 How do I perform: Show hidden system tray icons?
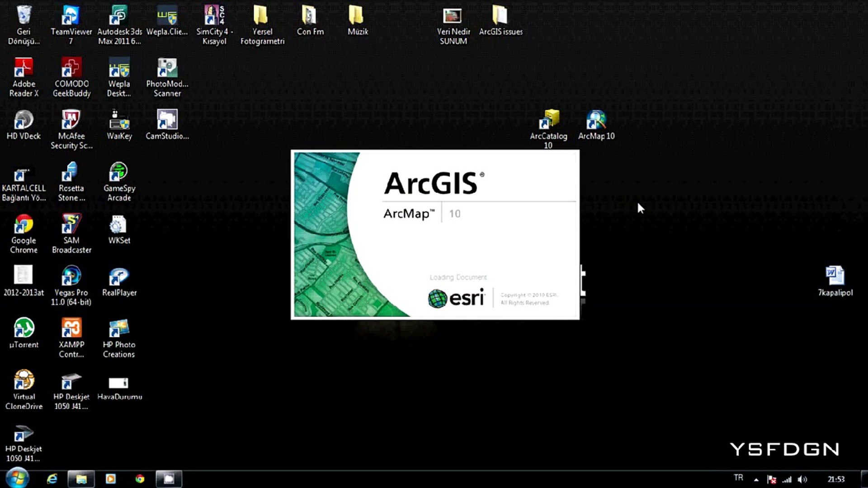coord(756,479)
